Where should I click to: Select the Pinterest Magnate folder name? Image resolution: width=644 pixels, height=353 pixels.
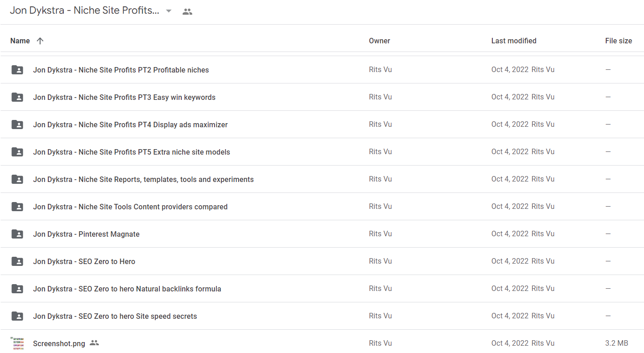coord(87,234)
